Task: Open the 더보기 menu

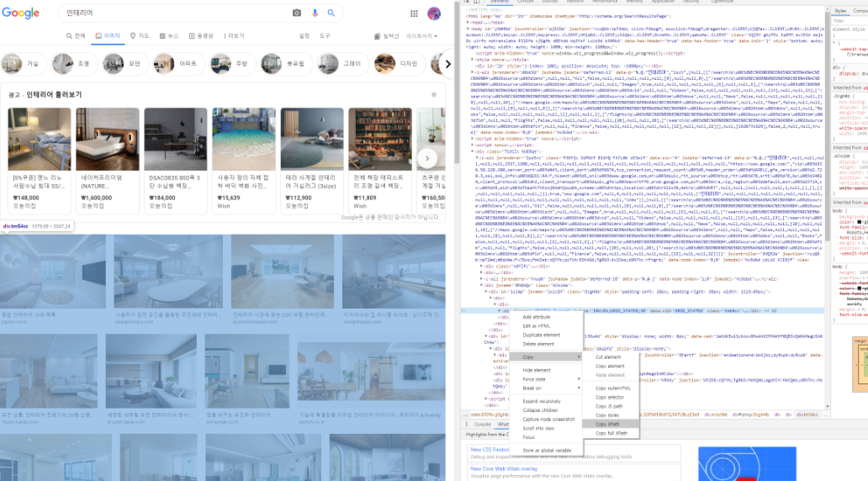Action: [234, 36]
